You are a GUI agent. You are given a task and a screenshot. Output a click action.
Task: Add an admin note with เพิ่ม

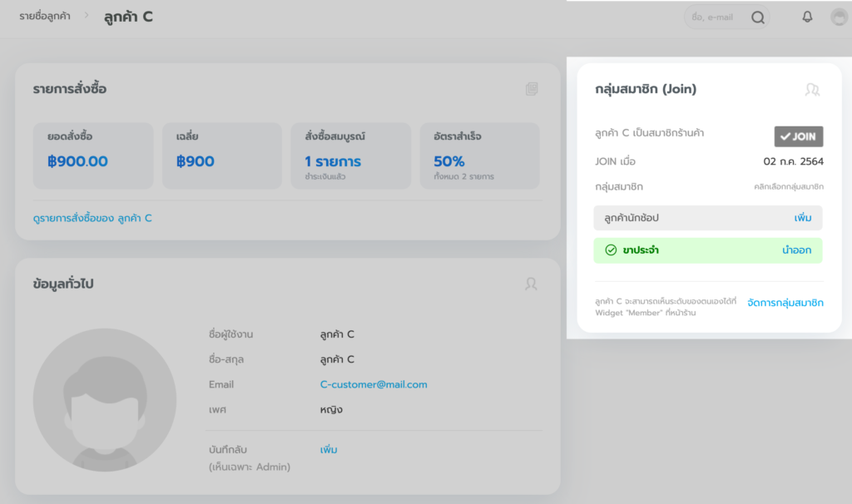(x=329, y=449)
